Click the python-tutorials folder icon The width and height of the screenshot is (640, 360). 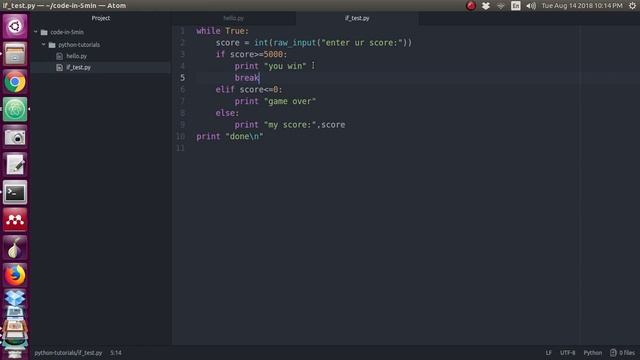click(x=52, y=45)
